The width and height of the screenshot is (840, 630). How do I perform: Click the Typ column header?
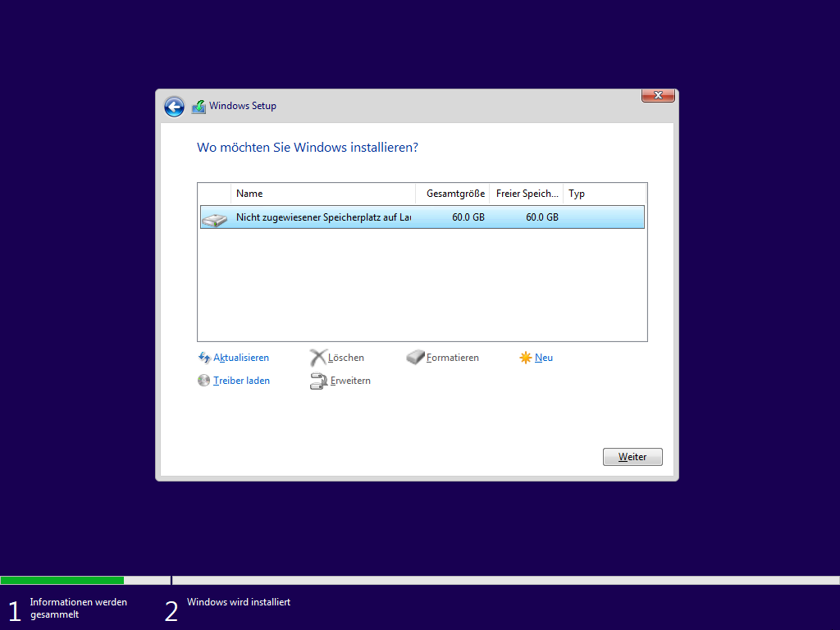(605, 194)
